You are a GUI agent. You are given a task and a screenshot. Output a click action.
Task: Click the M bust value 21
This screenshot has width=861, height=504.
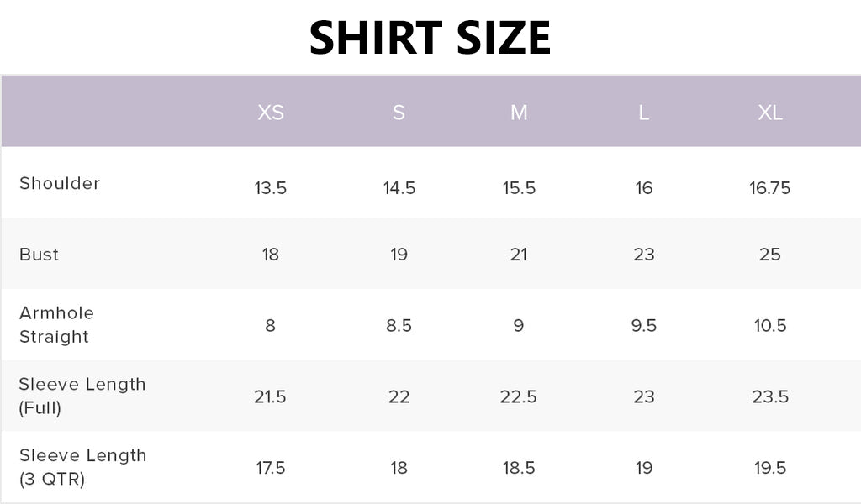[x=519, y=255]
